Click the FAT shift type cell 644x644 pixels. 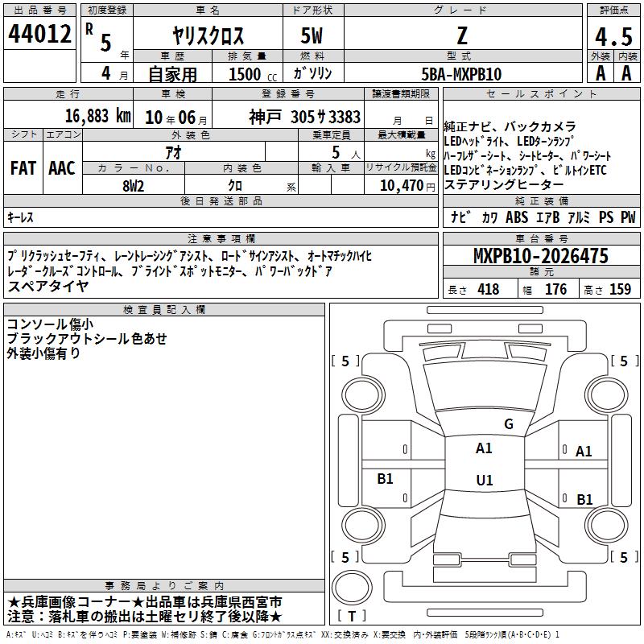click(23, 168)
